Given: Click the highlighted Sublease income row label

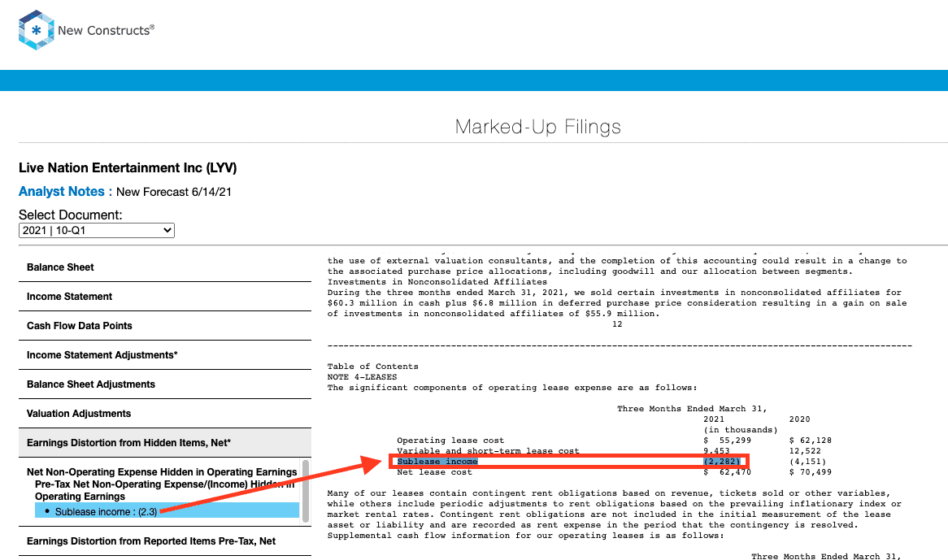Looking at the screenshot, I should point(437,462).
